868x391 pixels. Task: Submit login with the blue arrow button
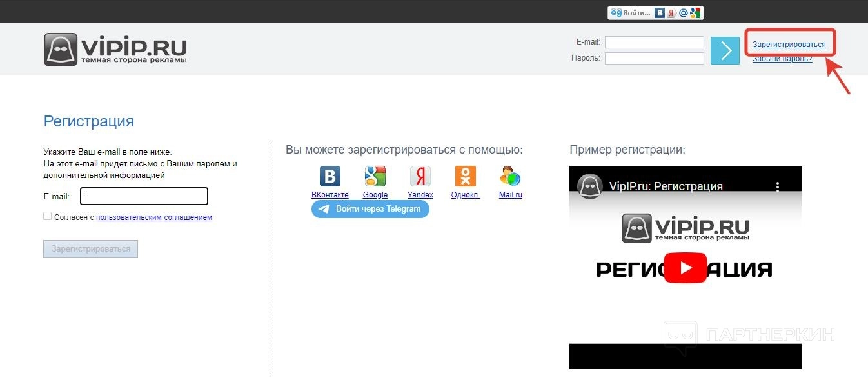tap(725, 50)
